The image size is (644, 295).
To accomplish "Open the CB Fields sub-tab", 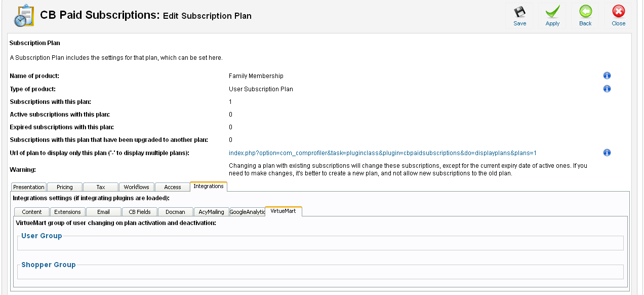I will (x=140, y=212).
